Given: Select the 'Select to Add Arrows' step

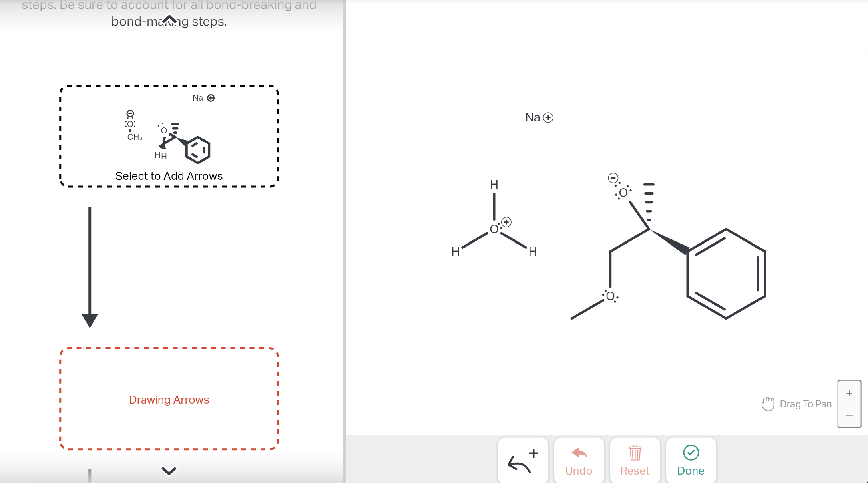Looking at the screenshot, I should (x=169, y=175).
